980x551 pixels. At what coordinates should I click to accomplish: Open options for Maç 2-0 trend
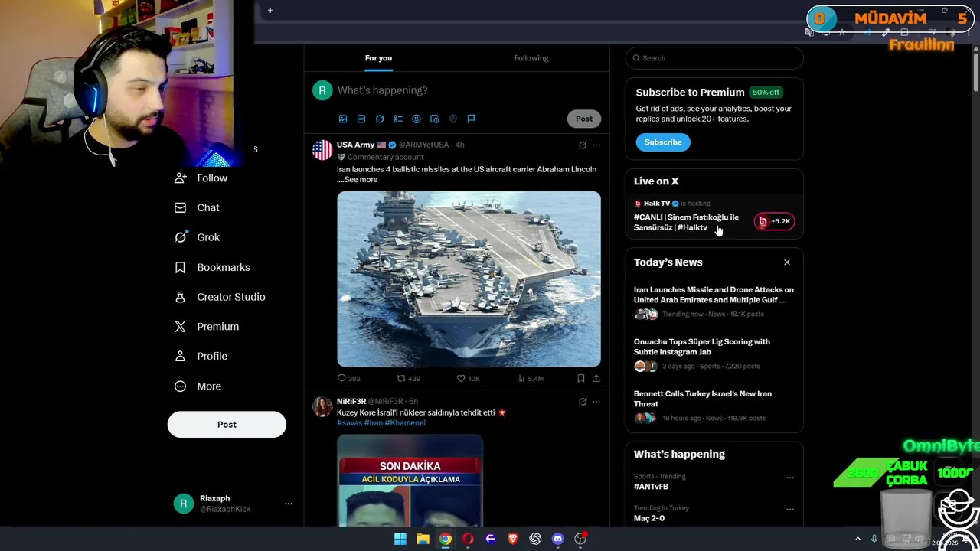point(789,510)
